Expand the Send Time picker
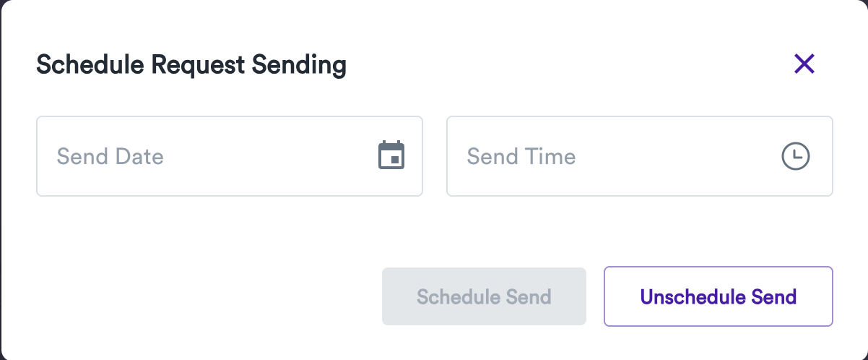The width and height of the screenshot is (868, 360). [x=796, y=156]
